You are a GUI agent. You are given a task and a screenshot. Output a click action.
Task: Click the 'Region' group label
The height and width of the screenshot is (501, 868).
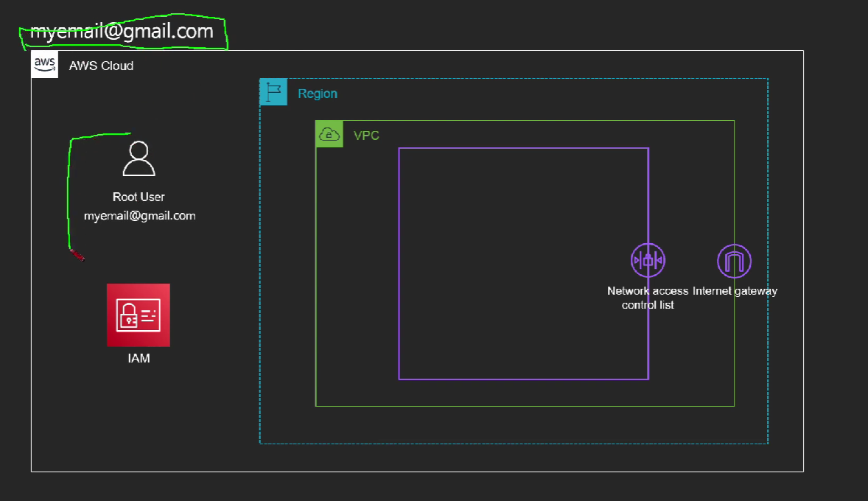pos(318,94)
